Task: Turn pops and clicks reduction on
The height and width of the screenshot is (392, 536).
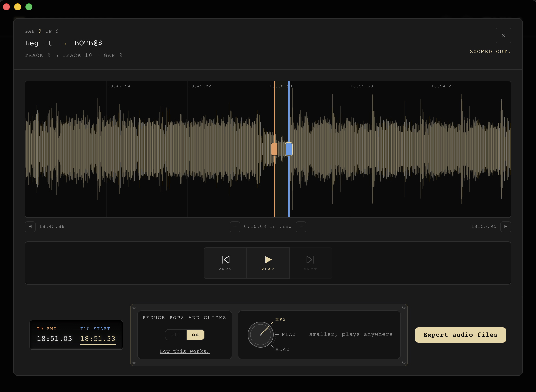Action: [x=195, y=335]
